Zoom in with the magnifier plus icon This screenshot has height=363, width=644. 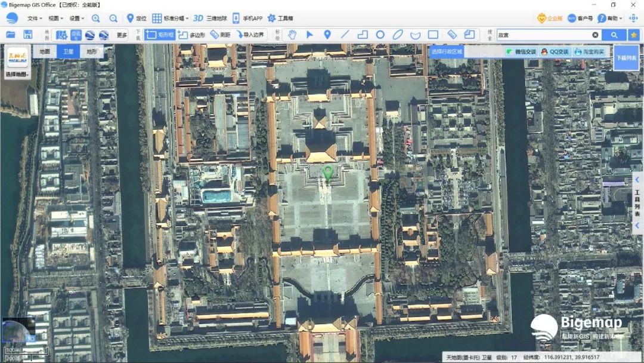(x=95, y=19)
